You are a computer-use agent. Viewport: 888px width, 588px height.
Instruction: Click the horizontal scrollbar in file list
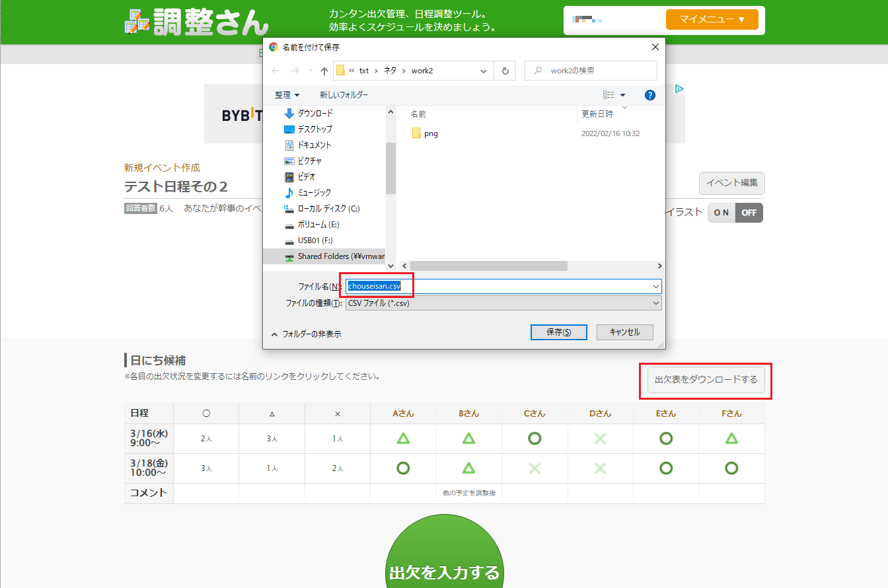click(489, 266)
